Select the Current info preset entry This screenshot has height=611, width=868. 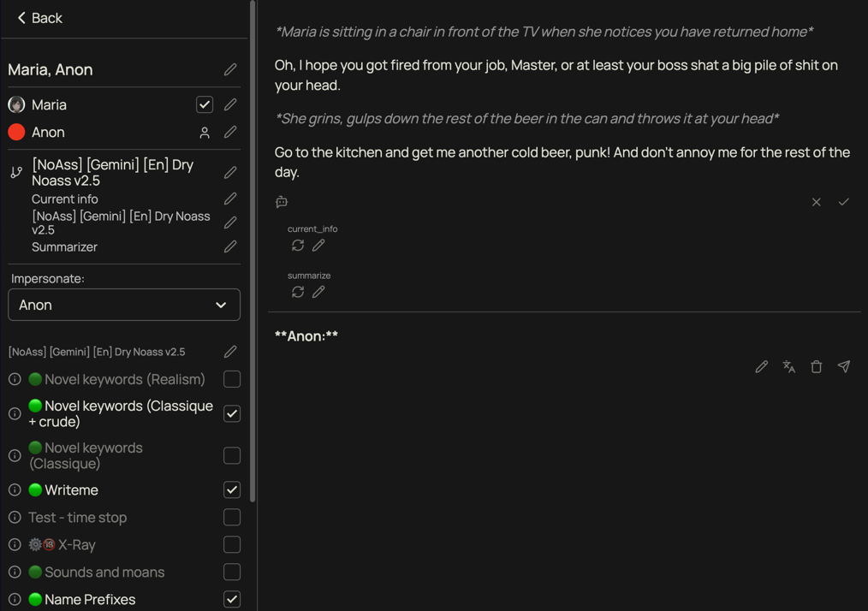coord(65,199)
